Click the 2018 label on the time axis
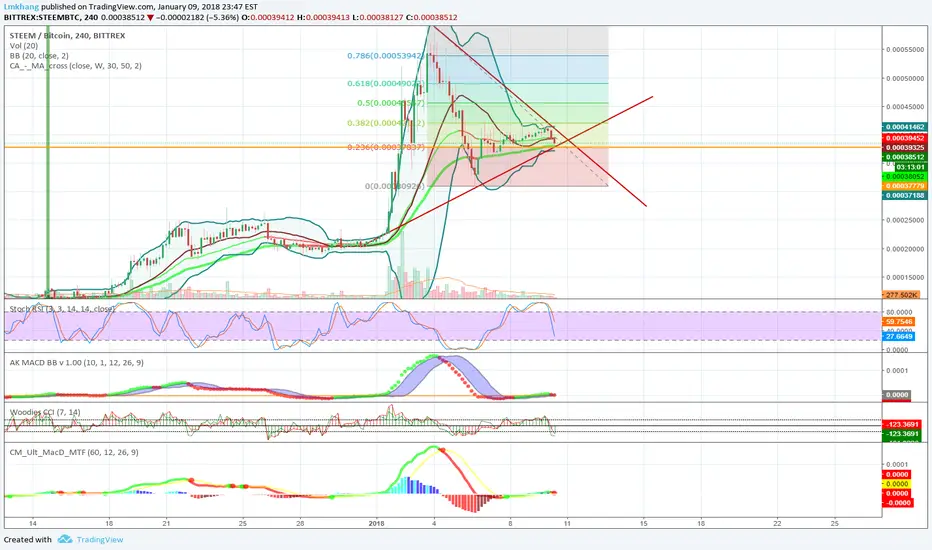932x550 pixels. pyautogui.click(x=376, y=524)
